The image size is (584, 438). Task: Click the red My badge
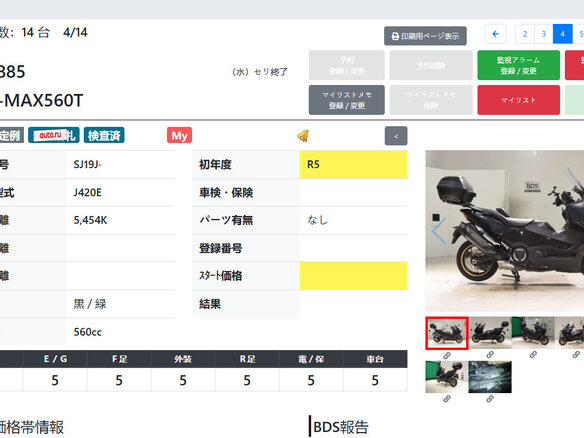click(180, 135)
